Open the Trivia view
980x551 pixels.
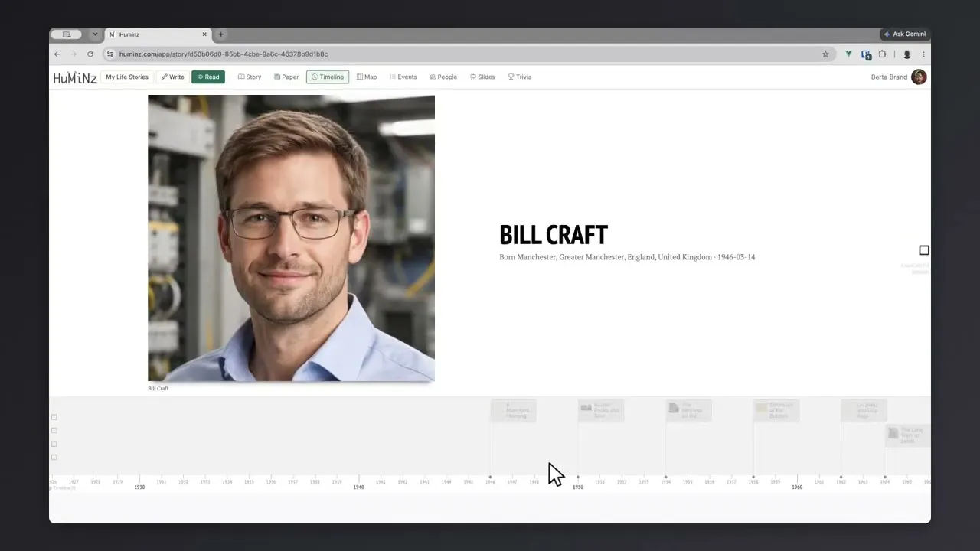coord(520,77)
